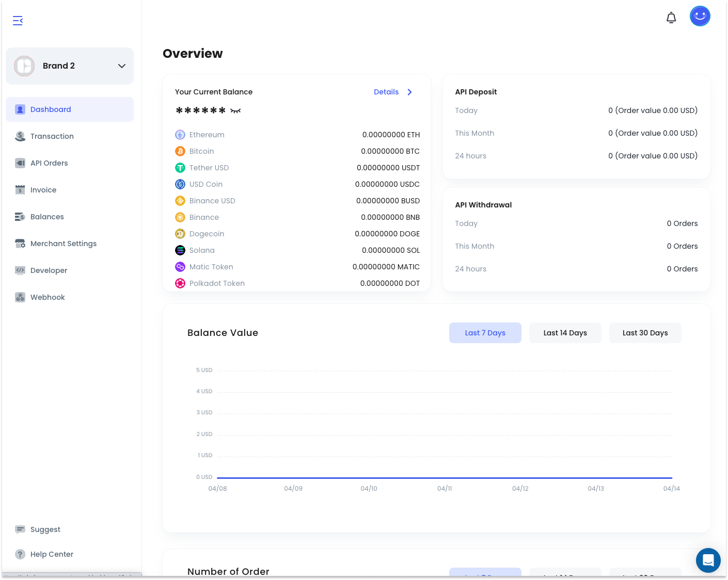
Task: Select Last 7 Days for Balance Value
Action: [x=485, y=333]
